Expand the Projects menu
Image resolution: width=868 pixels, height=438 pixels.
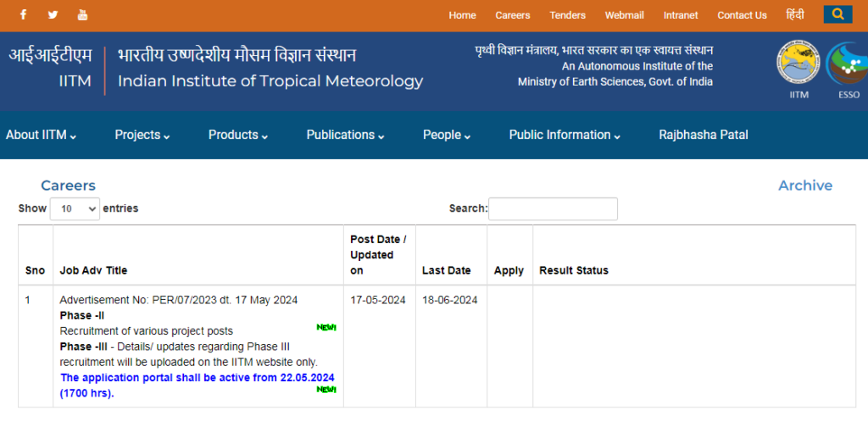click(142, 135)
